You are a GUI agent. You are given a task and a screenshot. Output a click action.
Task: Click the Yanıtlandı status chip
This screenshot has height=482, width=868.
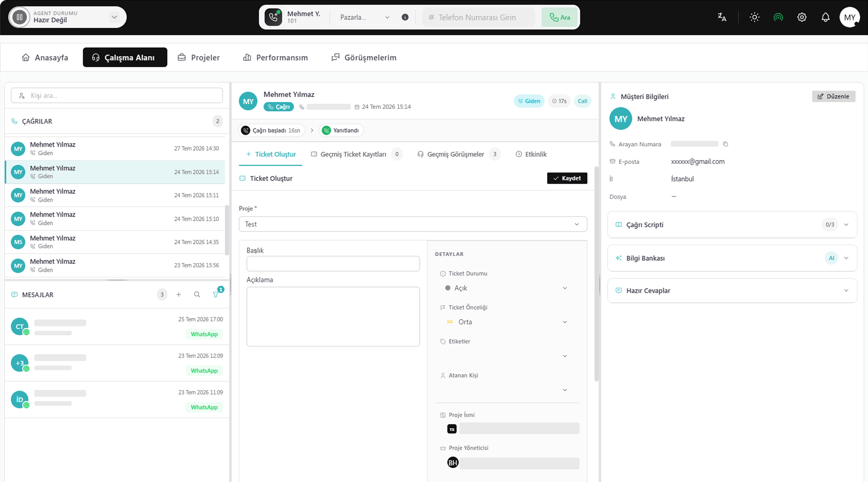(x=341, y=130)
